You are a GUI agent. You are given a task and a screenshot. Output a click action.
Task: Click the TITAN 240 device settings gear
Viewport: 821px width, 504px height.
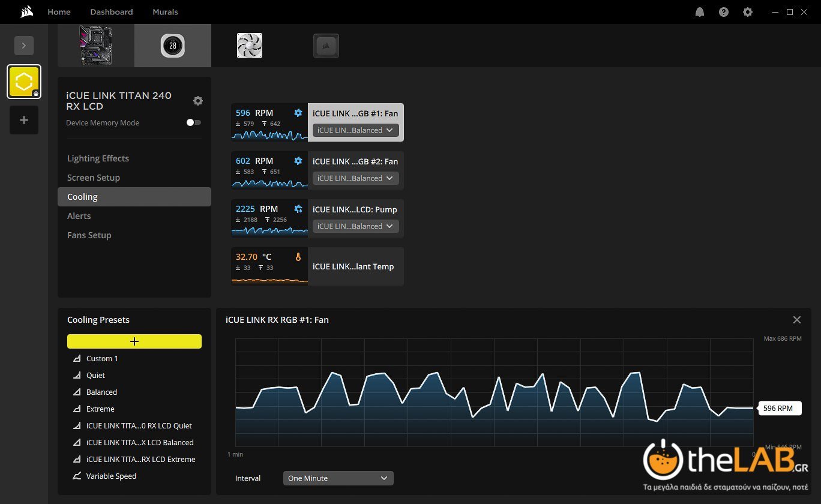(198, 101)
